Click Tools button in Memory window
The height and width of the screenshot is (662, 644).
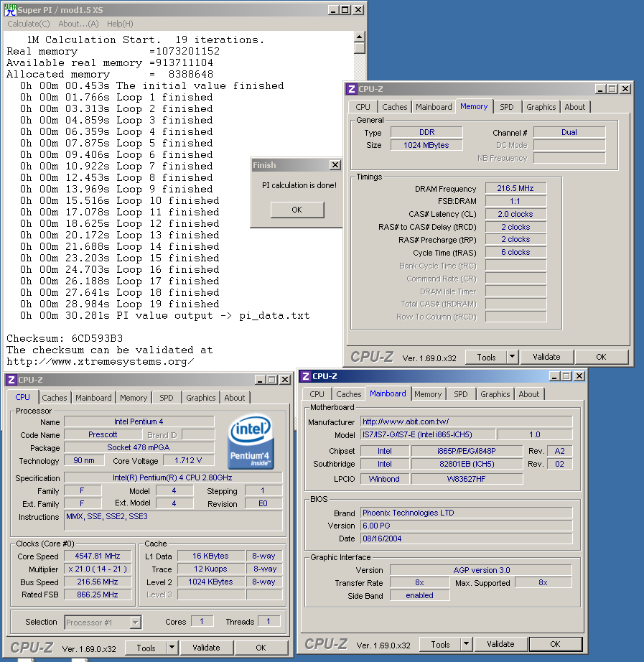(x=486, y=358)
